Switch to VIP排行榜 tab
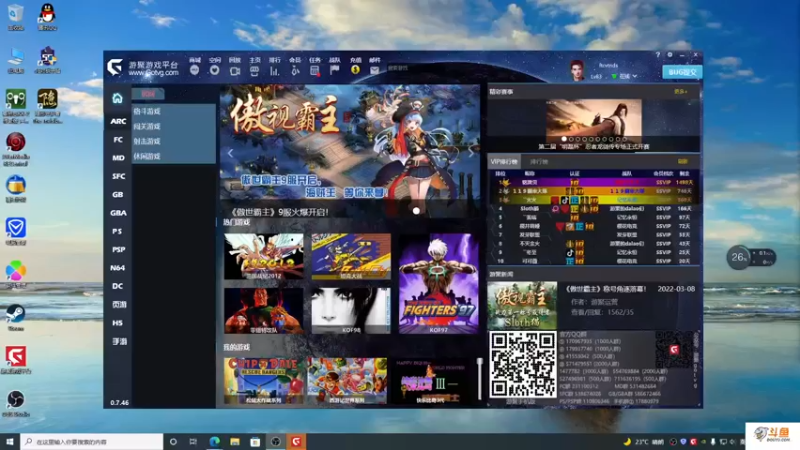This screenshot has height=450, width=800. click(x=504, y=162)
